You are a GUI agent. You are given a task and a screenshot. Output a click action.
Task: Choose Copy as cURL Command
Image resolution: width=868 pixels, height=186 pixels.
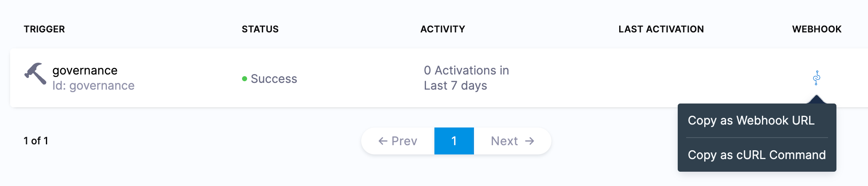coord(756,155)
